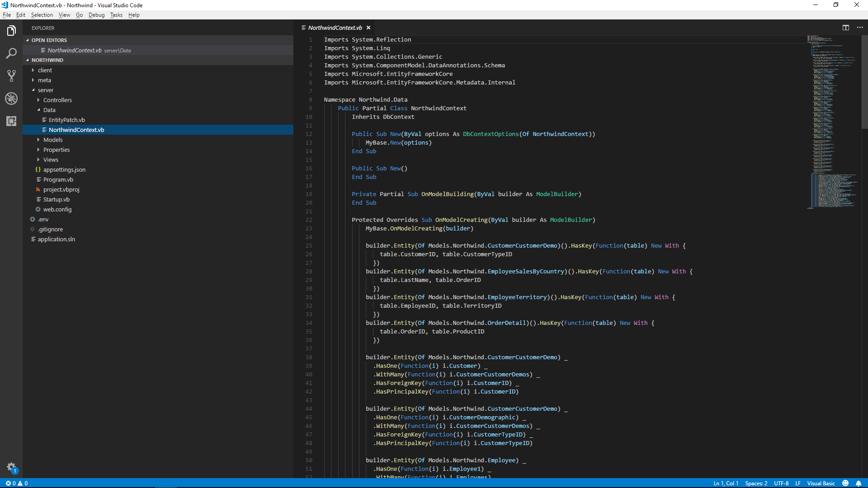Viewport: 868px width, 488px height.
Task: Open the Selection menu
Action: (42, 15)
